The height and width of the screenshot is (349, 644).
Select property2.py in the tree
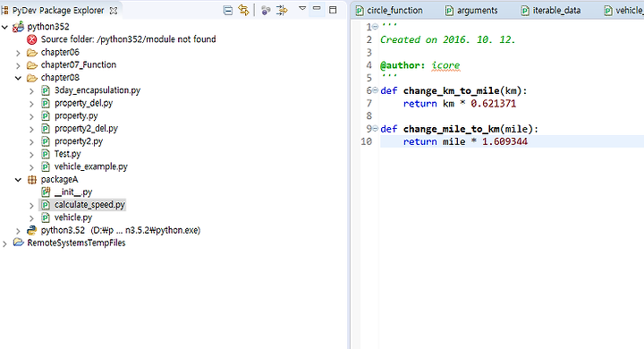click(79, 141)
